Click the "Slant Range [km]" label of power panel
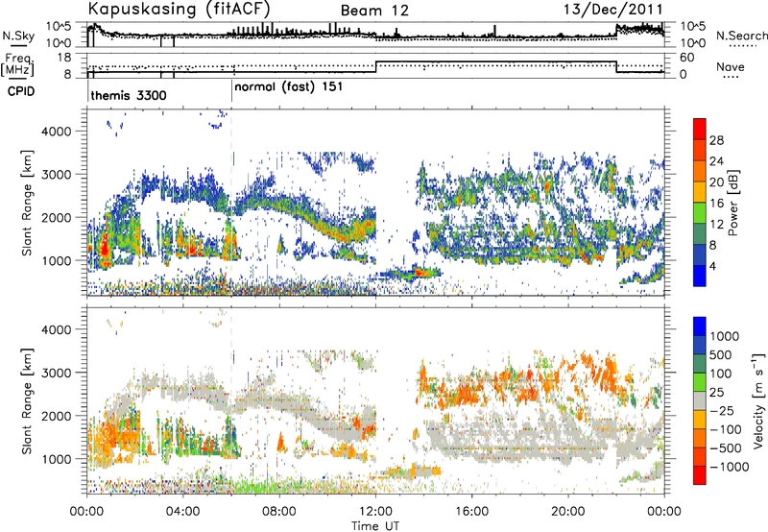The image size is (768, 532). pyautogui.click(x=27, y=203)
